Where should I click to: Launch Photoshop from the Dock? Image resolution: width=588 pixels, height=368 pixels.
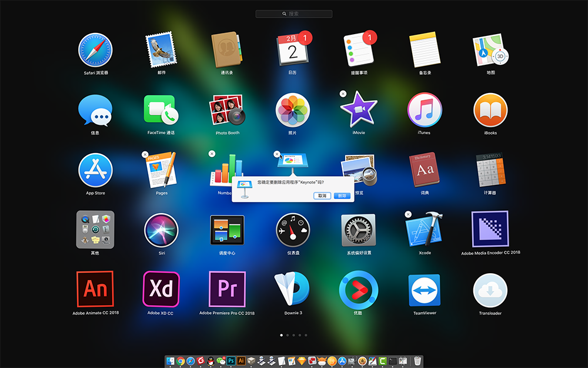tap(231, 361)
